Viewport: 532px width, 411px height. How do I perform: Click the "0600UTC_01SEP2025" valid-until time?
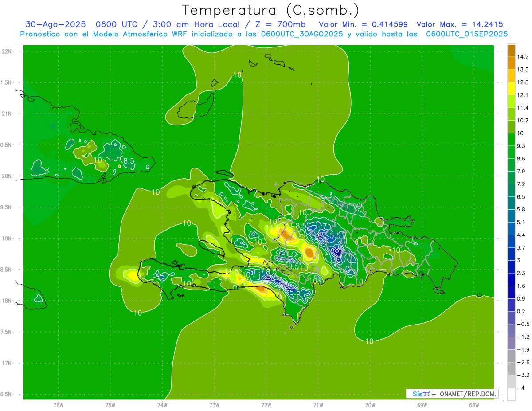coord(467,34)
